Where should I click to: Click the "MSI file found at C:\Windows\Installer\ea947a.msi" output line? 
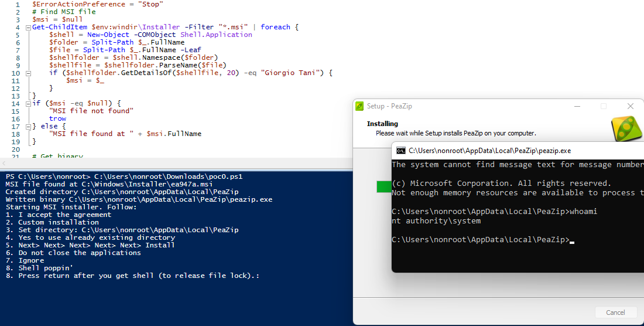[x=109, y=184]
